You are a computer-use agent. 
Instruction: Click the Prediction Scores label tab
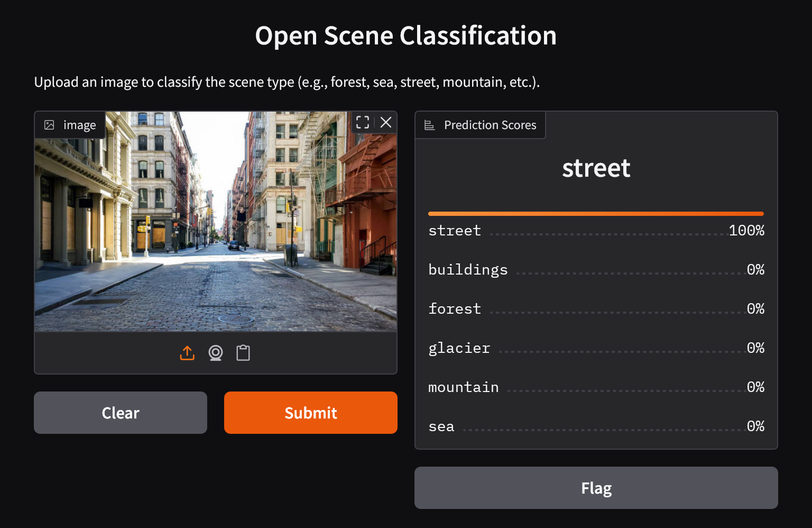(x=490, y=125)
